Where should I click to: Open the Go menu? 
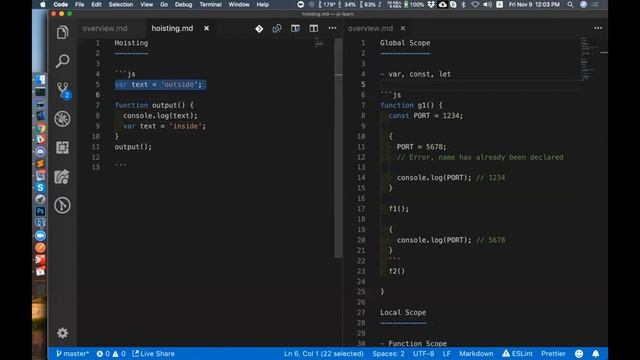(x=164, y=4)
